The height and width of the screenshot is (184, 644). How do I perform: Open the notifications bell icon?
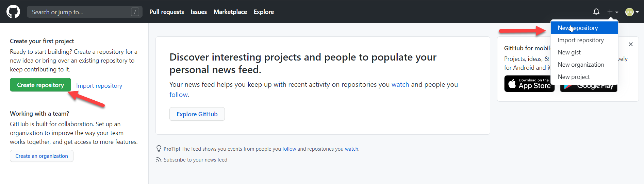(596, 12)
